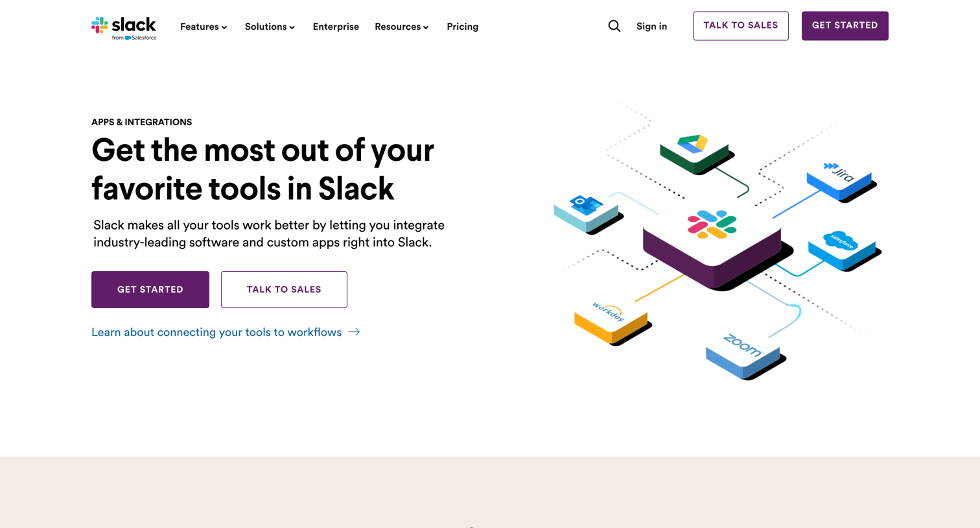Click the 'from Salesforce' text under logo

click(134, 38)
